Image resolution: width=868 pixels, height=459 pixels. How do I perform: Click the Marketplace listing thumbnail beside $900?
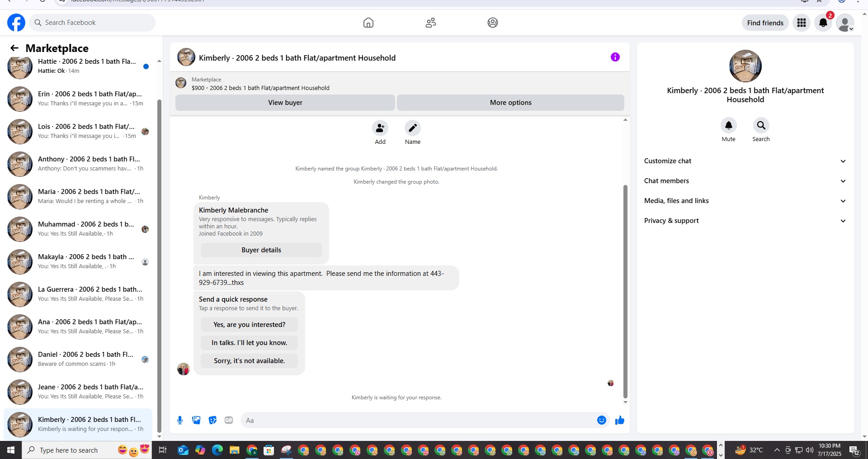point(181,83)
